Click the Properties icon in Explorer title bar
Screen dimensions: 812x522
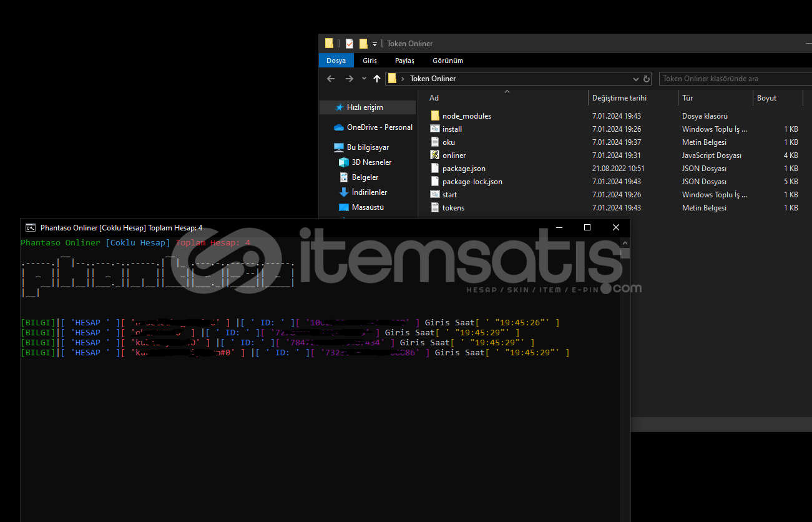click(x=349, y=44)
